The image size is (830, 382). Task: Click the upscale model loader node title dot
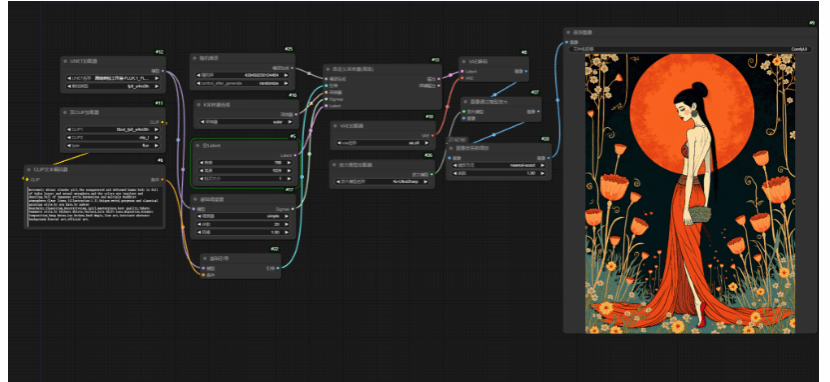click(335, 165)
